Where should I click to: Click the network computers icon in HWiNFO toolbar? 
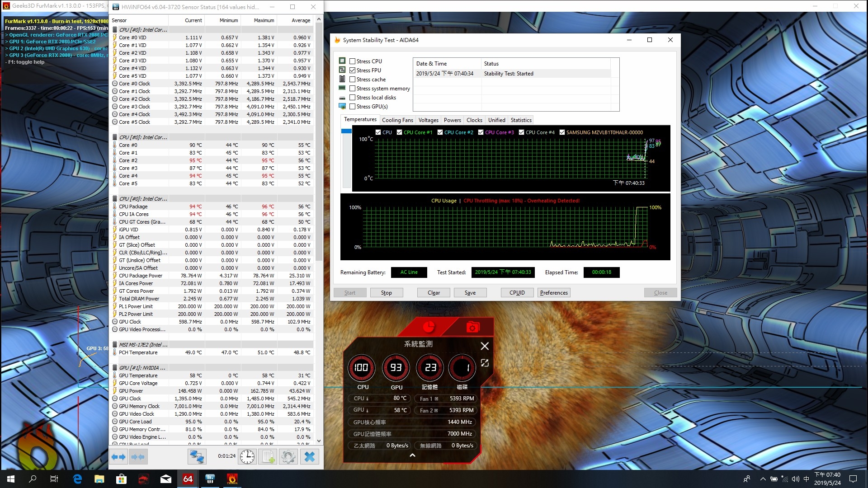click(197, 457)
